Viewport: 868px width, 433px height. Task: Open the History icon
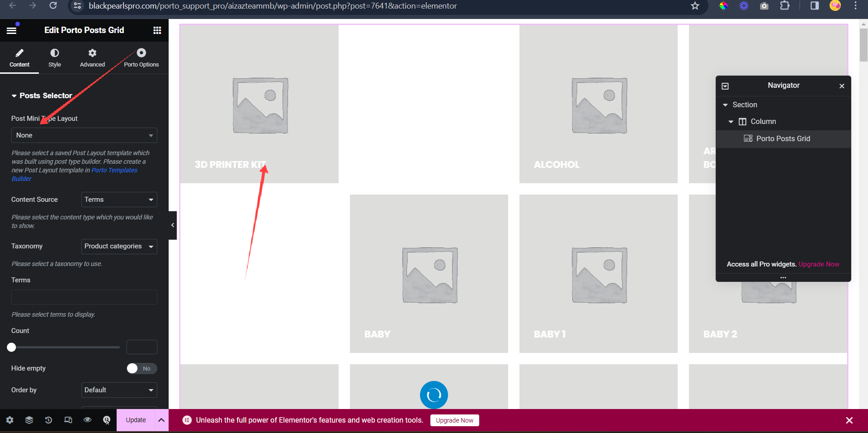(x=48, y=420)
